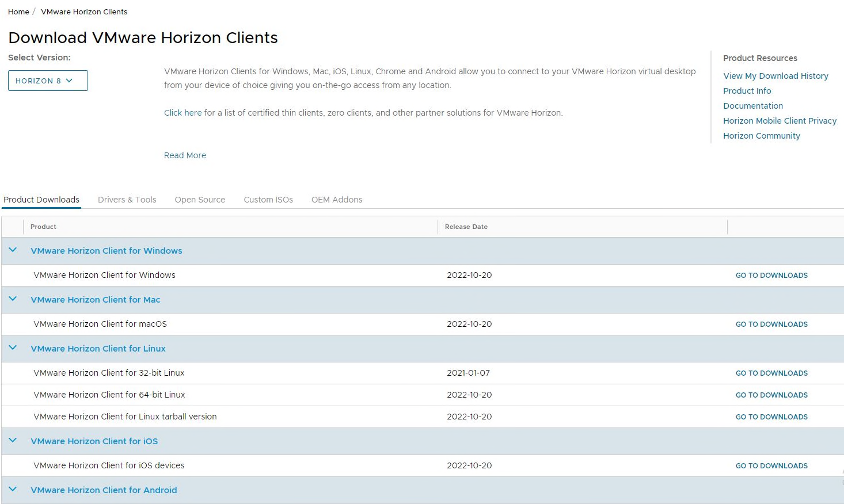The image size is (844, 504).
Task: Click the Download VMware Horizon Clients page title
Action: point(143,37)
